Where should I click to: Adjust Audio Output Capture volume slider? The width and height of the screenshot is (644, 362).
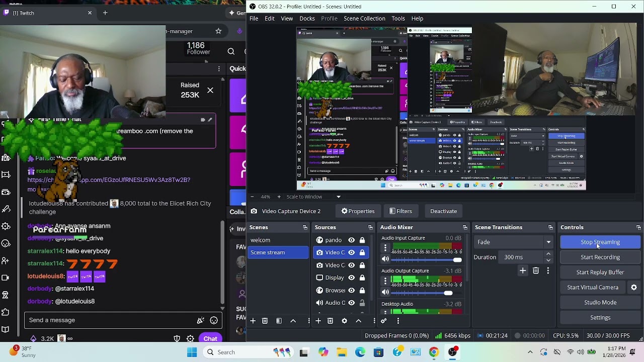click(427, 293)
